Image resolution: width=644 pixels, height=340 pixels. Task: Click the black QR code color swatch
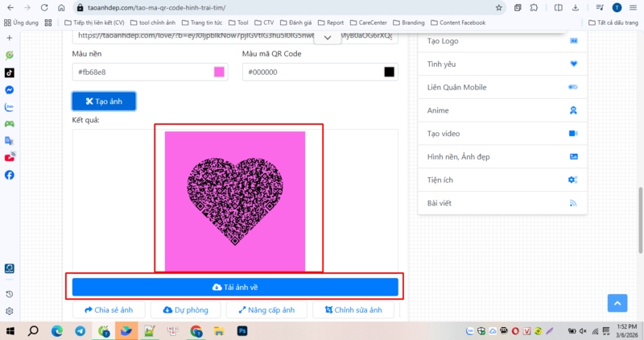point(389,72)
